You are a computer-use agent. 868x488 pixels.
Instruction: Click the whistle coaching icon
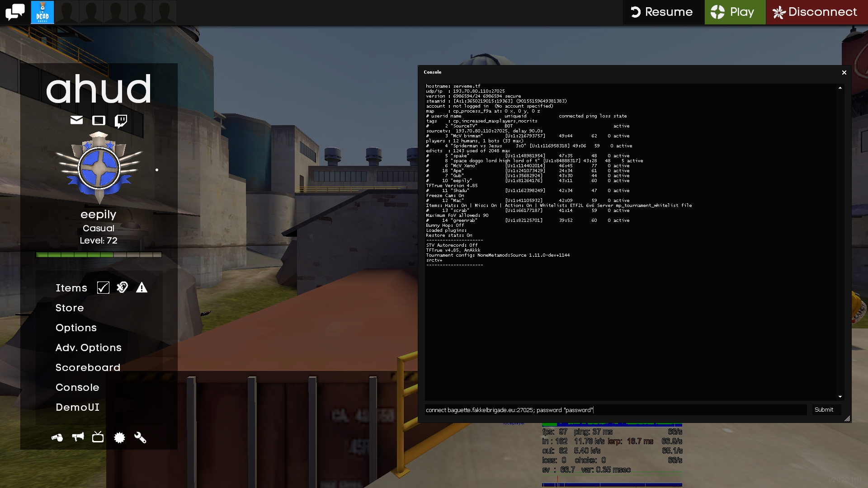point(57,437)
